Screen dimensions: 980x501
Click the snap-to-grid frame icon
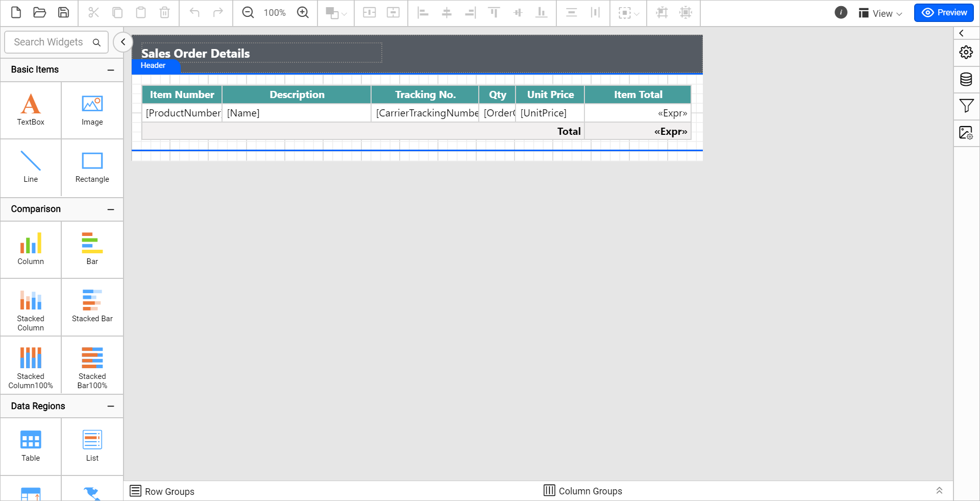coord(662,13)
